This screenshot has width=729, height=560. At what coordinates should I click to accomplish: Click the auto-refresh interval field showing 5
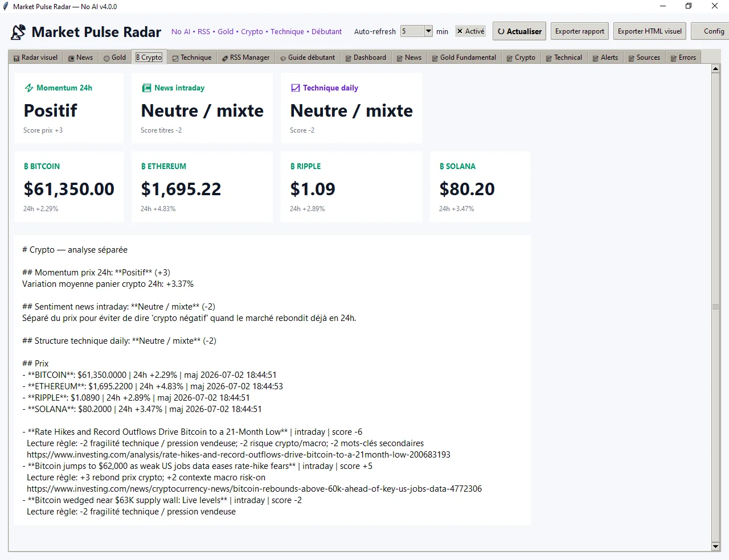412,31
